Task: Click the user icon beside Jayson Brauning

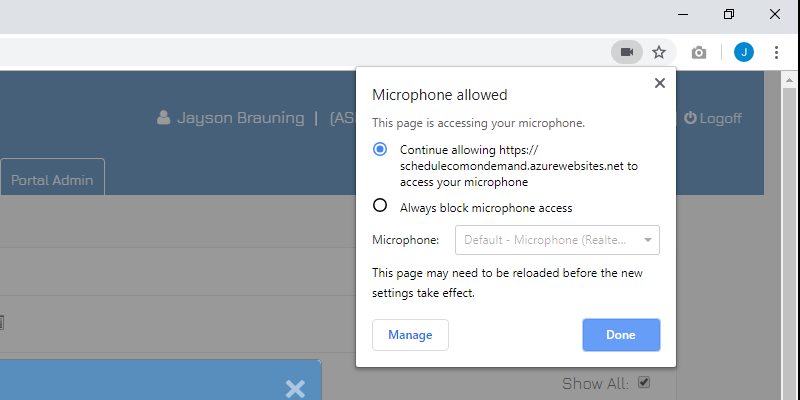Action: (163, 118)
